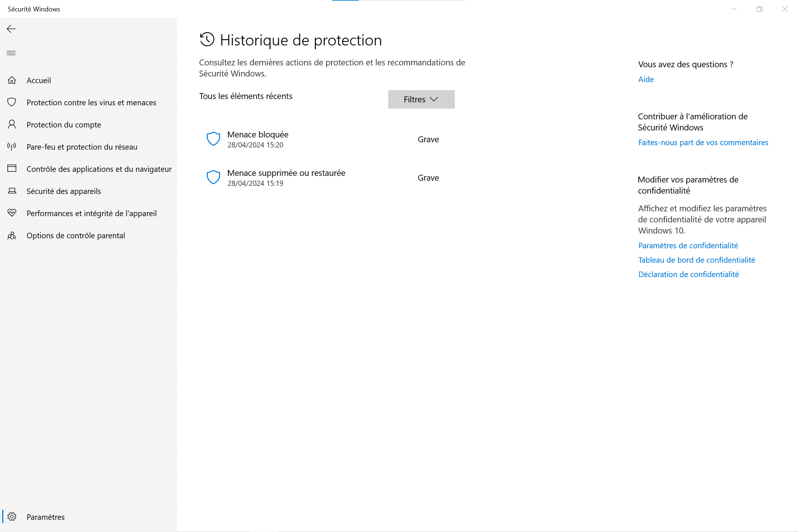Click the firewall network antenna icon
Image resolution: width=798 pixels, height=532 pixels.
click(x=12, y=147)
